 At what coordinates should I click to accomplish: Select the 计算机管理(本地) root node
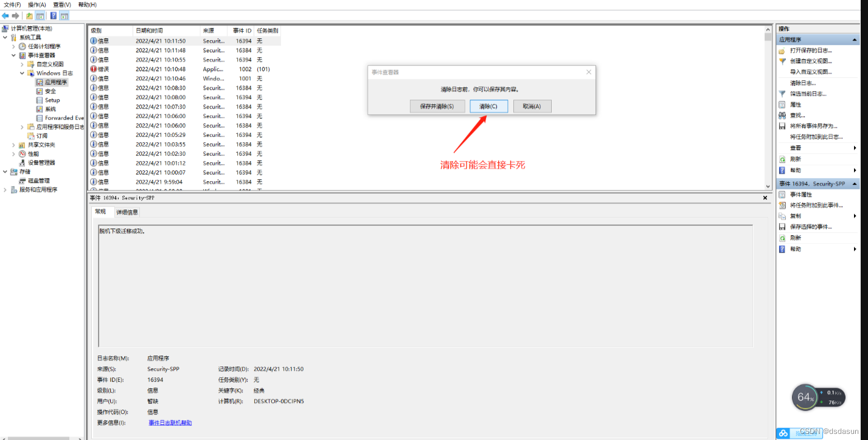click(31, 29)
